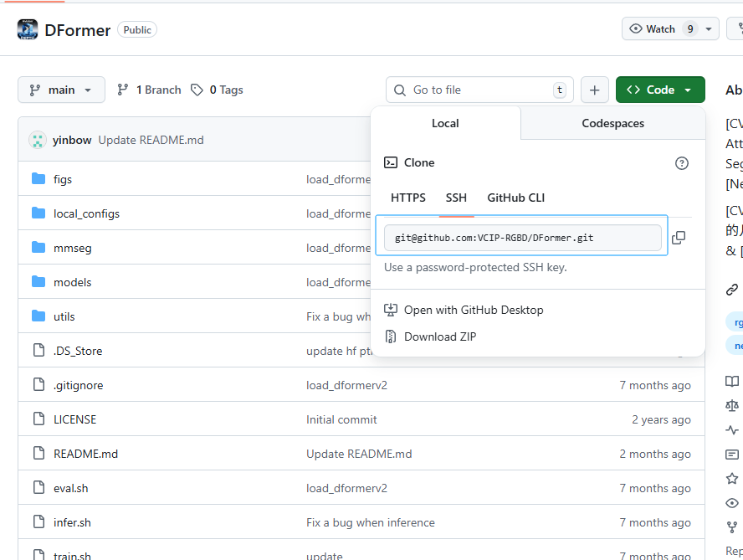Click the Activity pulse icon in sidebar
This screenshot has height=560, width=743.
[x=732, y=430]
